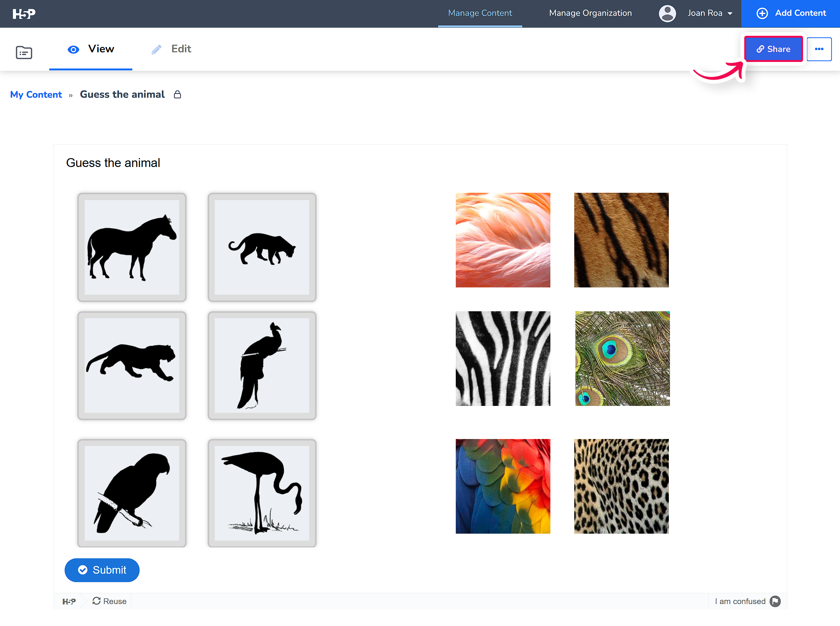Open Manage Content menu

pos(480,13)
